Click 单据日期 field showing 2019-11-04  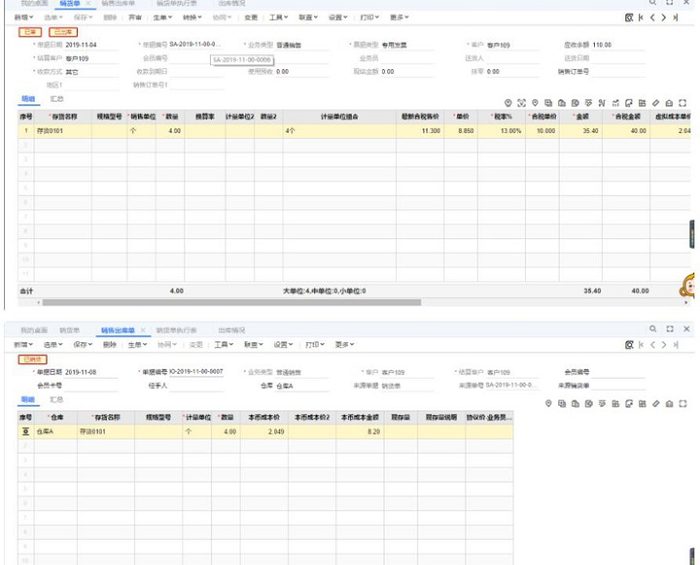point(92,45)
